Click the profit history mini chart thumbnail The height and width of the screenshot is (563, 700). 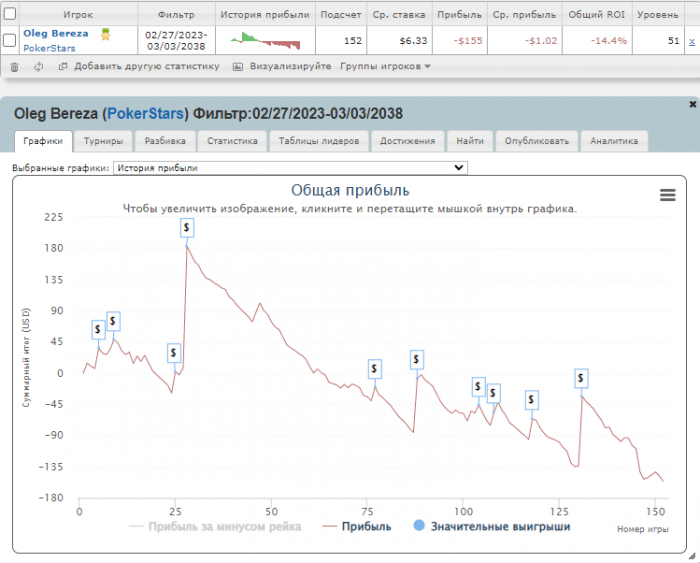pyautogui.click(x=266, y=41)
